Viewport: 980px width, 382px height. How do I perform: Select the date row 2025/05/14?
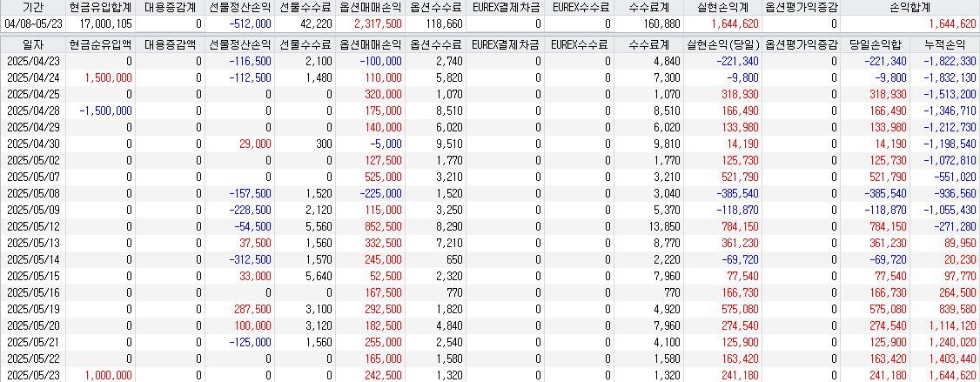click(32, 258)
